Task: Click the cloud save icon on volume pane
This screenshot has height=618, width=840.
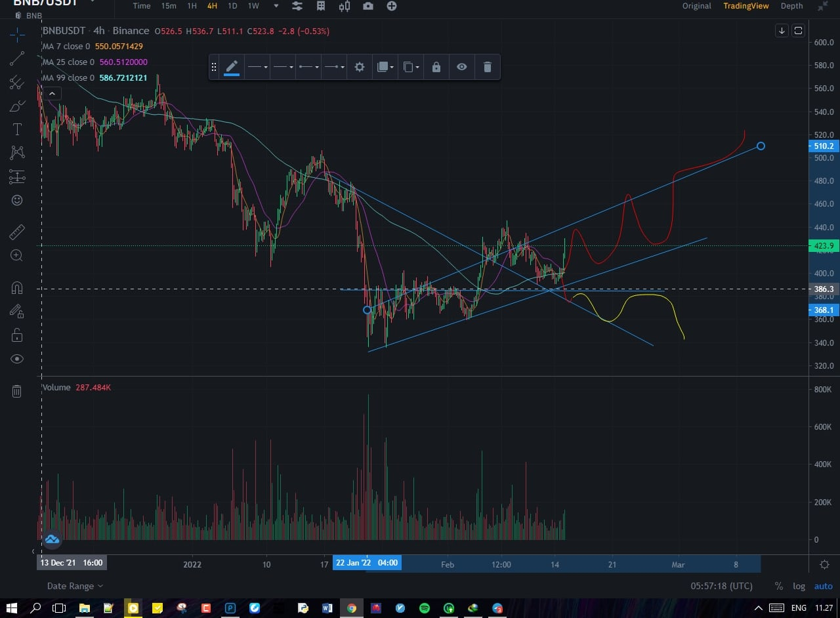Action: tap(52, 539)
